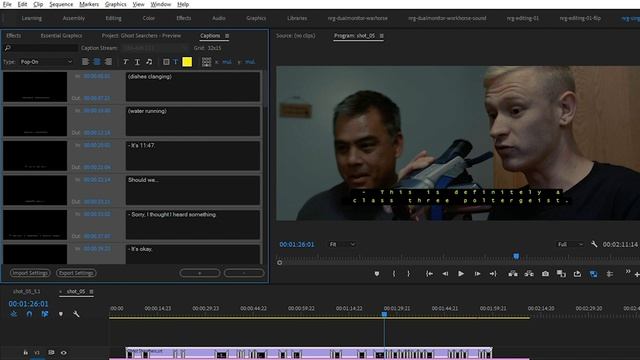
Task: Click the remove caption minus button
Action: (x=244, y=273)
